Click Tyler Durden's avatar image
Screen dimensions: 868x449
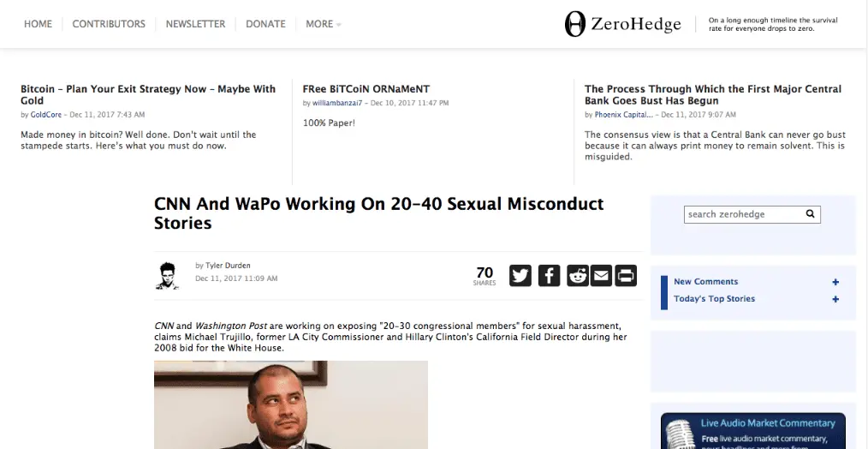coord(168,274)
